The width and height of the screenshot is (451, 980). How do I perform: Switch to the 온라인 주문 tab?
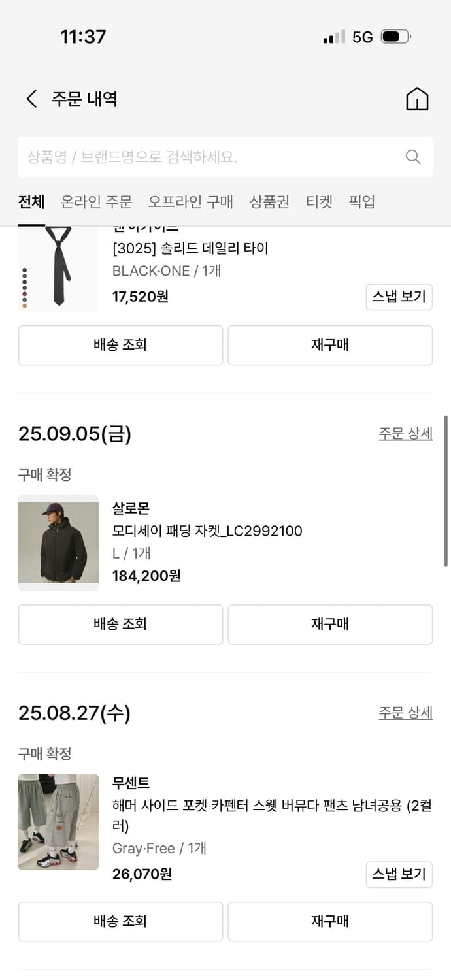95,203
